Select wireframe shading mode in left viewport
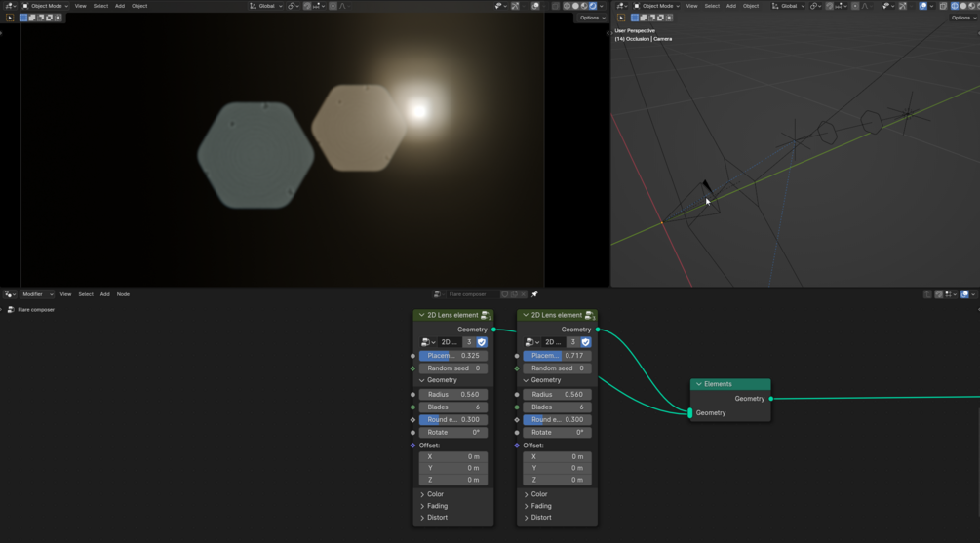The height and width of the screenshot is (543, 980). coord(567,6)
